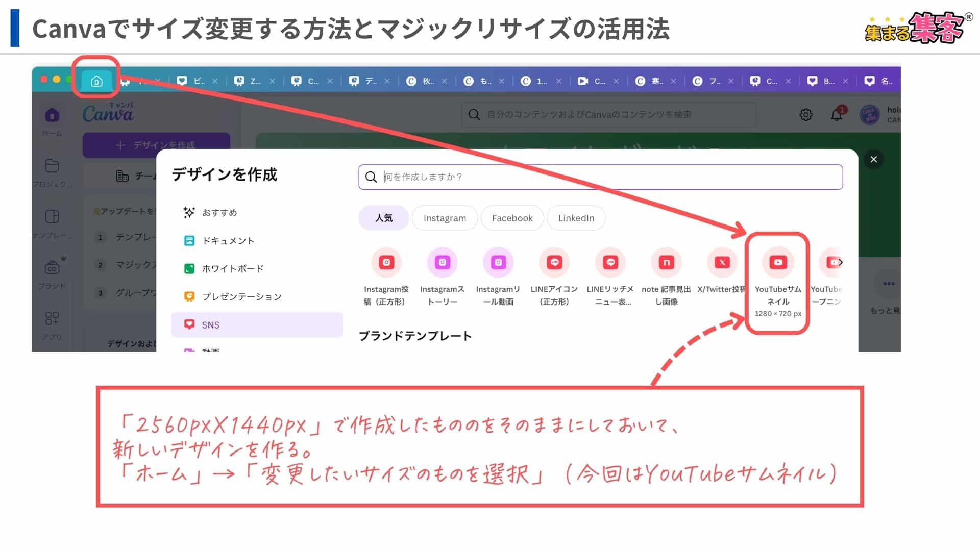Choose the Instagramストーリー design icon
The image size is (980, 551).
pos(442,262)
